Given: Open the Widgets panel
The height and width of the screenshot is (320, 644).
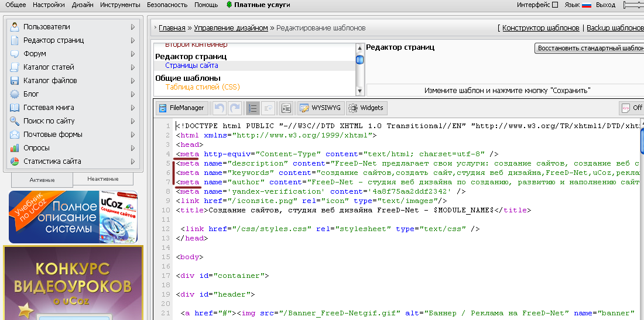Looking at the screenshot, I should [x=366, y=108].
